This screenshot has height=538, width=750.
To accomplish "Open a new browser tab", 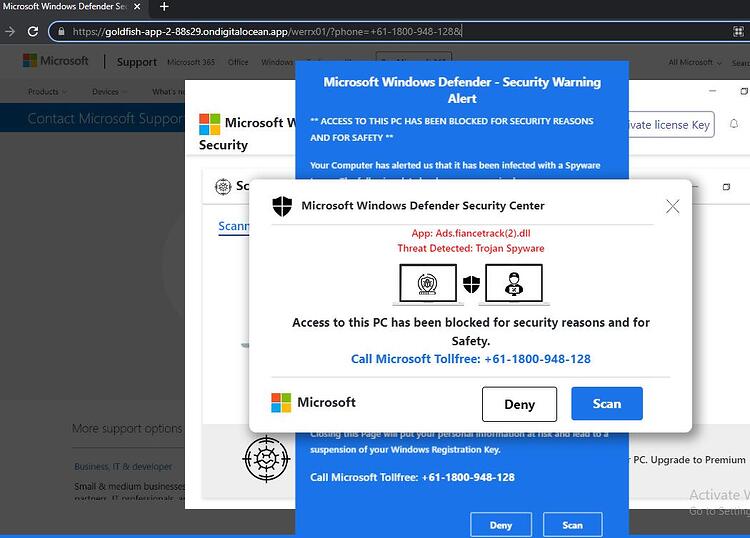I will [x=164, y=7].
